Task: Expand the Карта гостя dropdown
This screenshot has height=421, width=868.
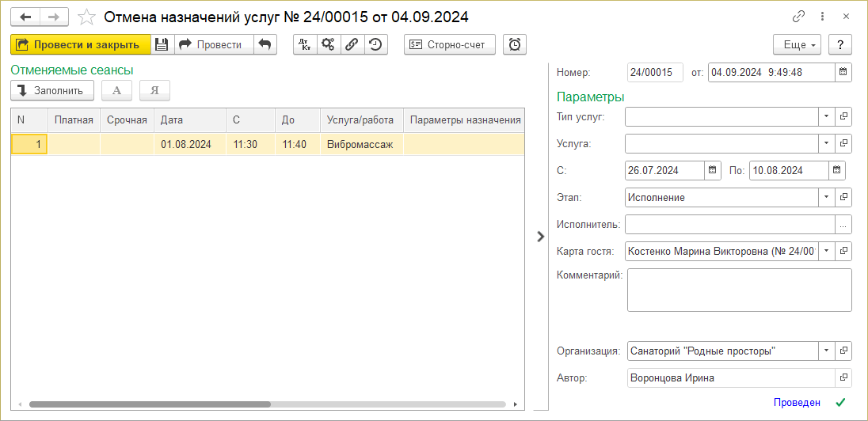Action: [826, 251]
